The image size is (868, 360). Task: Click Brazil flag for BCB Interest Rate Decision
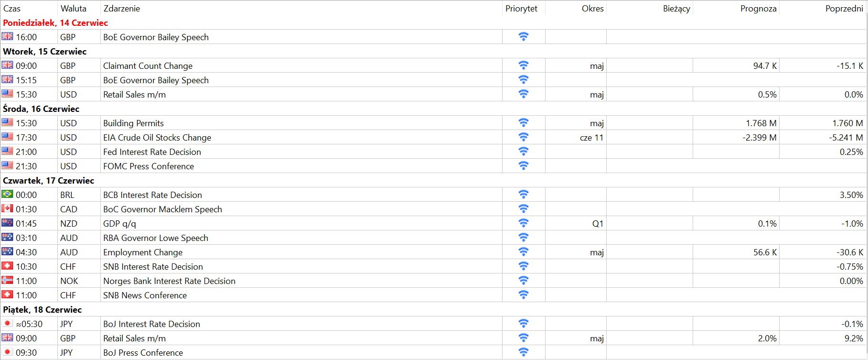click(7, 194)
